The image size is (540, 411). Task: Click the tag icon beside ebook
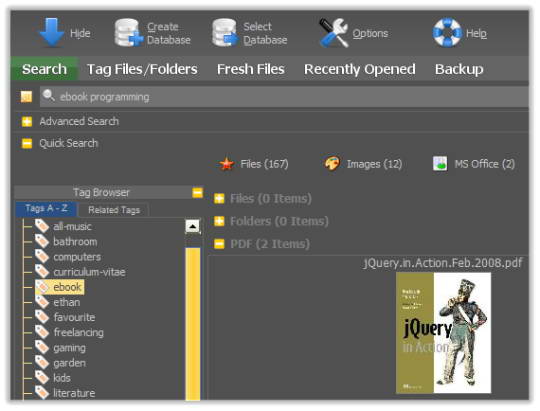point(42,287)
